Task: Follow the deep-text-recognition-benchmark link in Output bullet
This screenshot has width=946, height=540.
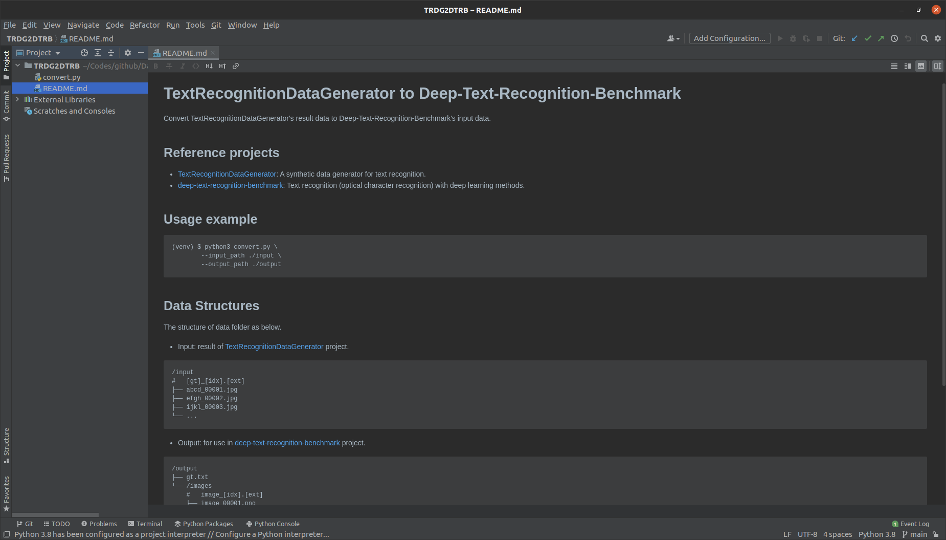Action: point(287,443)
